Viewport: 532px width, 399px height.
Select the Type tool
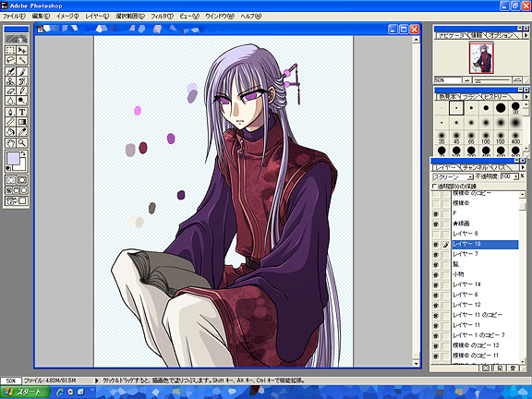pos(22,113)
